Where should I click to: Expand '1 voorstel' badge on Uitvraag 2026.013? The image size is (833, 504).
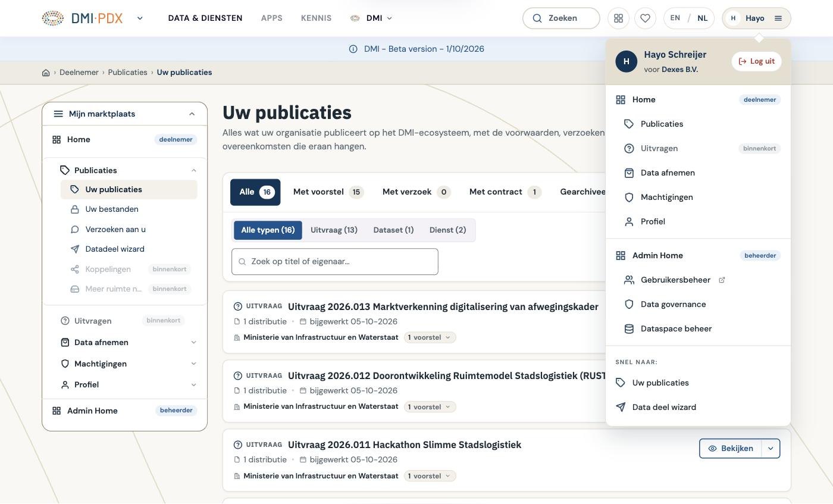(430, 337)
